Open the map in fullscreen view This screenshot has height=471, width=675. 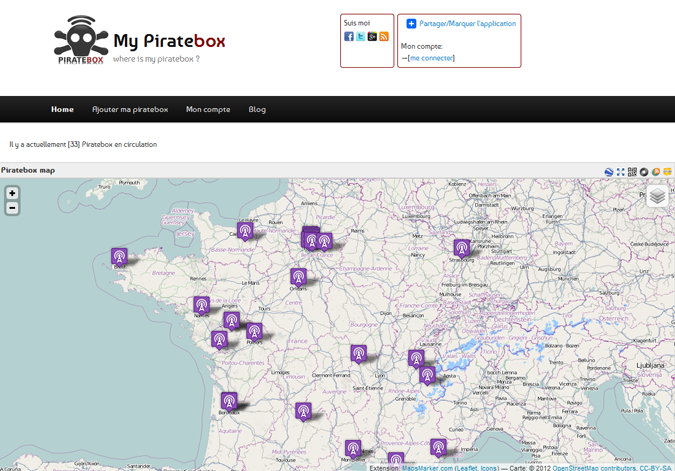click(x=621, y=172)
